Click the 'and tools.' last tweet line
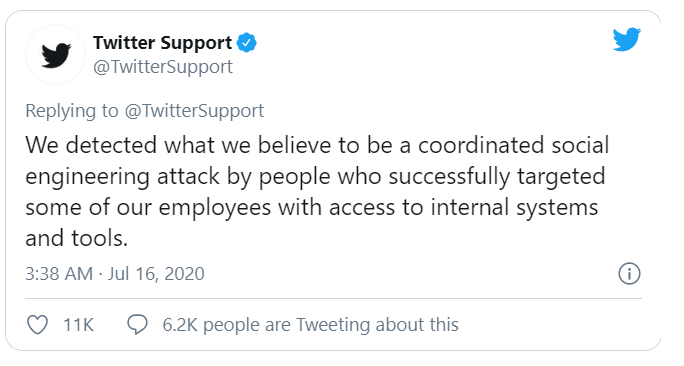The width and height of the screenshot is (684, 366). pos(76,238)
